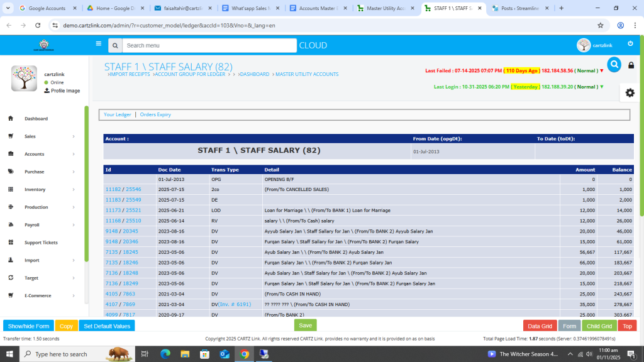644x362 pixels.
Task: Type in the Search menu field
Action: [x=209, y=46]
